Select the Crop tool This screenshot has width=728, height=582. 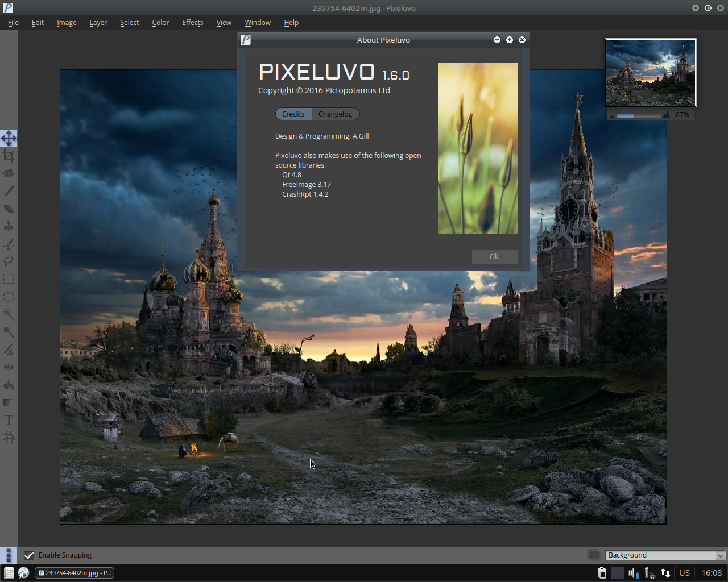point(9,156)
